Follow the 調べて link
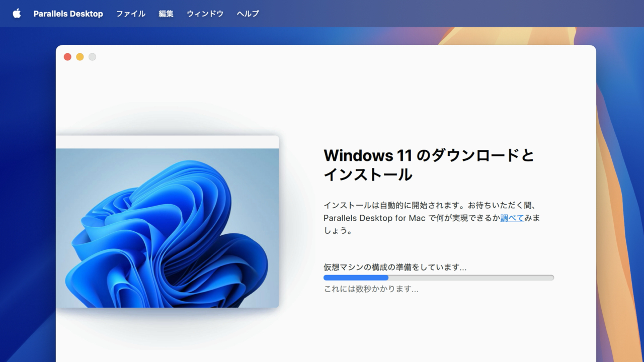Image resolution: width=644 pixels, height=362 pixels. coord(512,218)
